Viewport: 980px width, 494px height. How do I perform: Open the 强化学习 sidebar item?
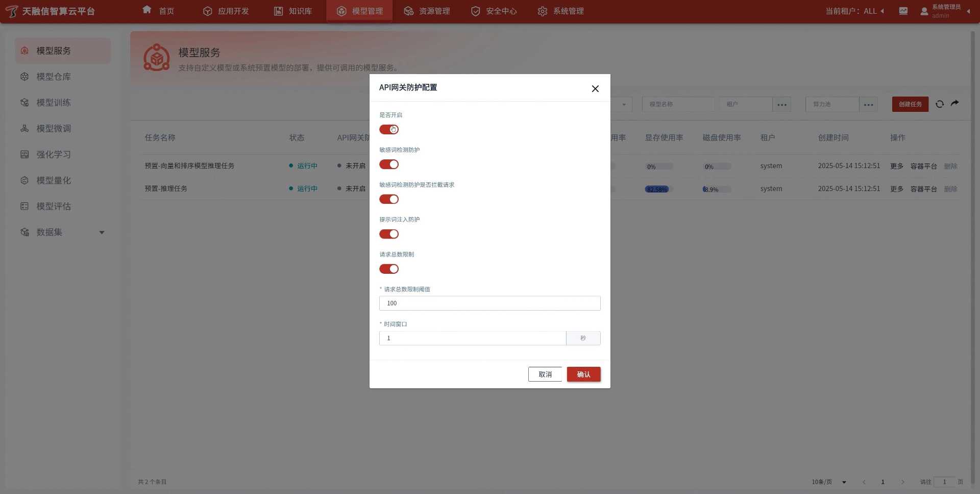53,155
